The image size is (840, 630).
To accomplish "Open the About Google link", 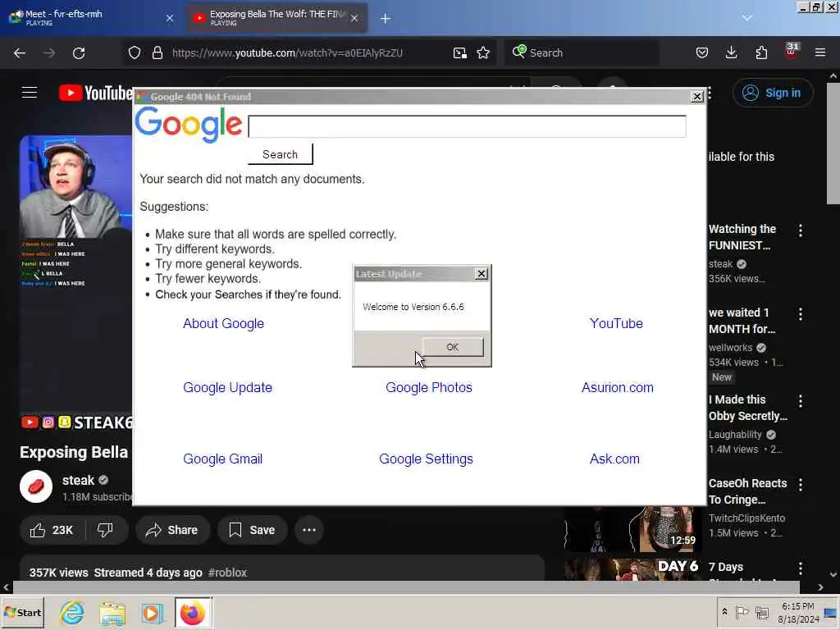I will pyautogui.click(x=223, y=323).
